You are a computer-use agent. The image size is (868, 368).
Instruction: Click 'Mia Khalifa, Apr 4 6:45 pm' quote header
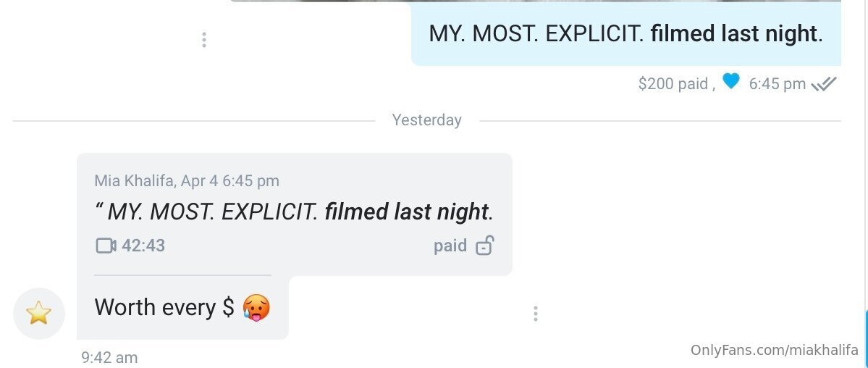pos(187,181)
